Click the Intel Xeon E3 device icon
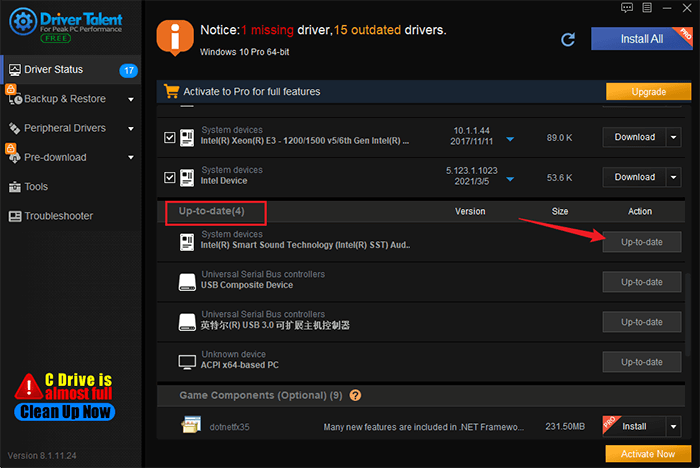 187,138
